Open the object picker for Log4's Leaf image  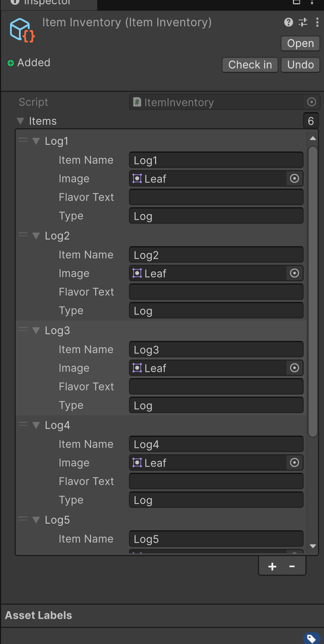(x=294, y=462)
